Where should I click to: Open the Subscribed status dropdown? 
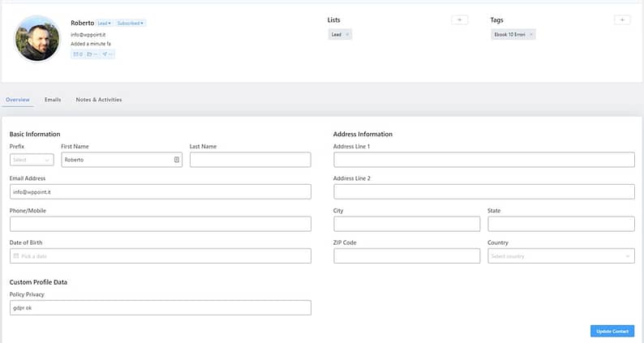(x=131, y=24)
